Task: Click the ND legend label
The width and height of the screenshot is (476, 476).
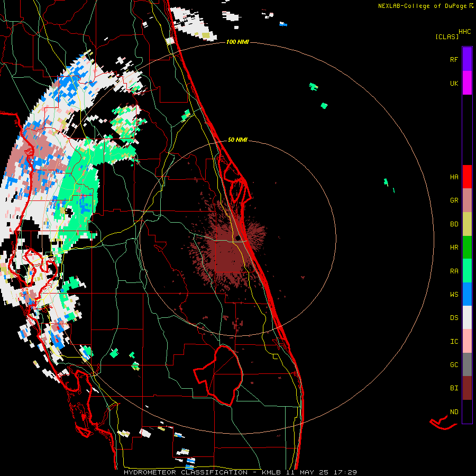Action: coord(454,412)
